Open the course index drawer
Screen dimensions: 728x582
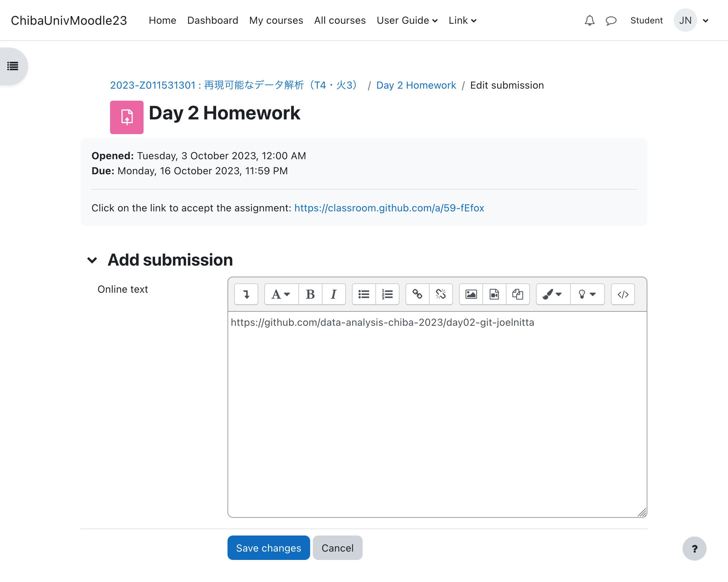pyautogui.click(x=13, y=66)
